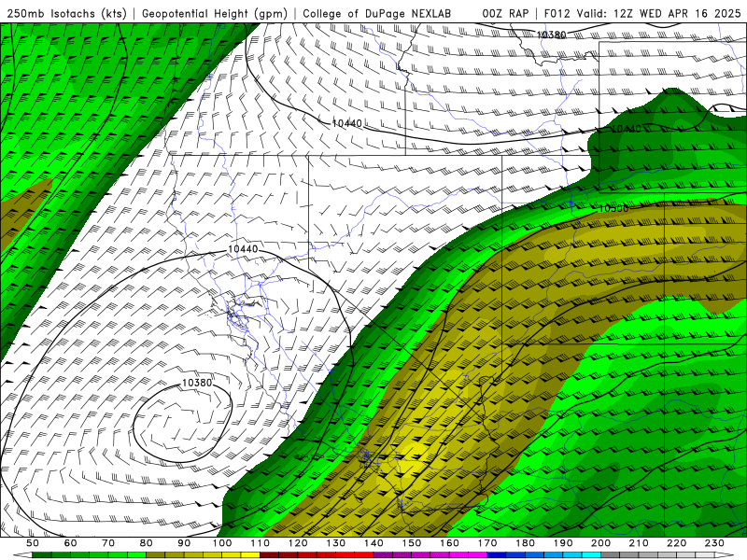Click the left arrow end of the color bar
Screen dimensions: 747x560
coord(22,554)
